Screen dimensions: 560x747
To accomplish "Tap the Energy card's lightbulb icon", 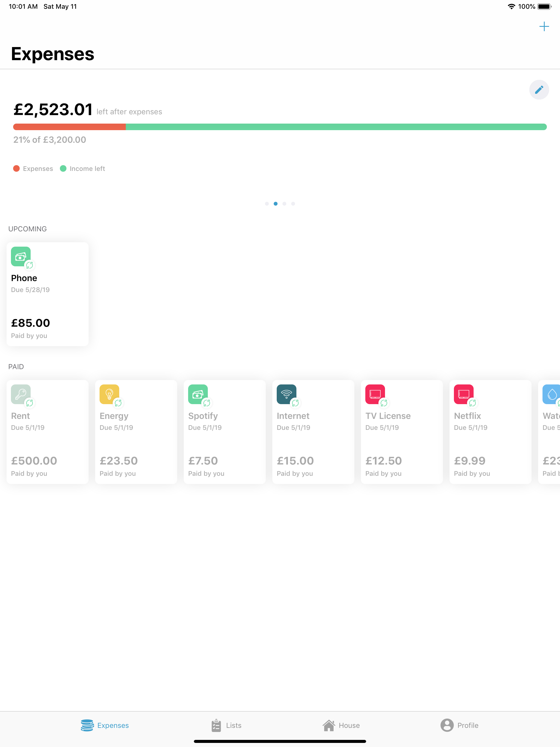I will click(x=109, y=395).
